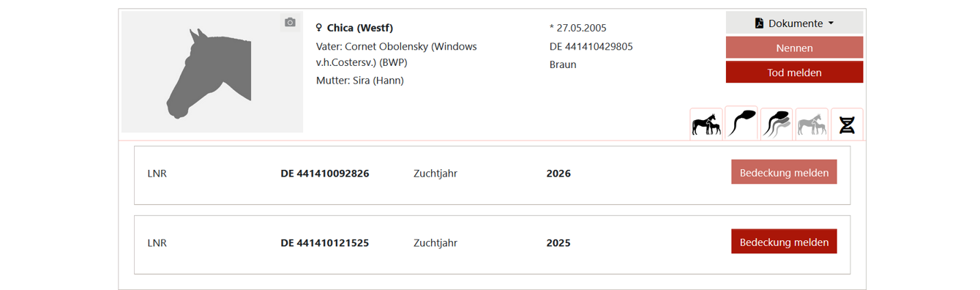
Task: Expand the Dokumente dropdown caret
Action: tap(831, 23)
